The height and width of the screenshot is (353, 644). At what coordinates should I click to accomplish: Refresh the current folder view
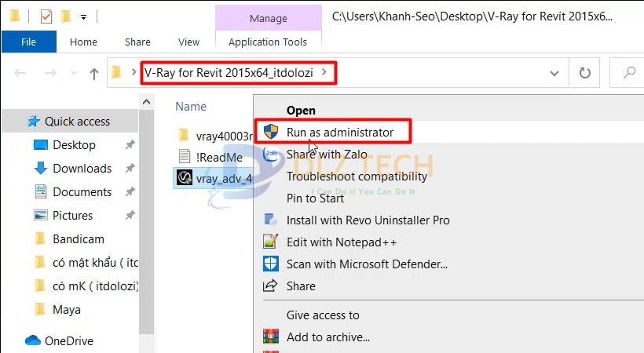pos(584,73)
